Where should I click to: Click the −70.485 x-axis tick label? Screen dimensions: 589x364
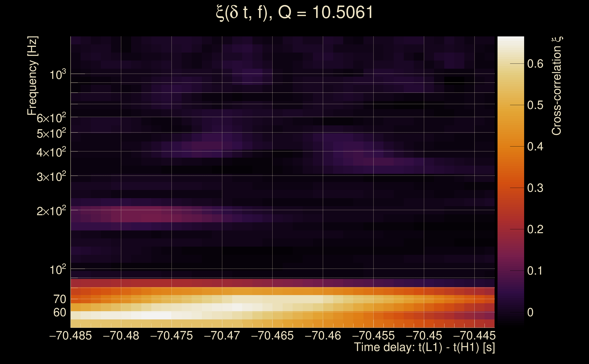tap(70, 336)
